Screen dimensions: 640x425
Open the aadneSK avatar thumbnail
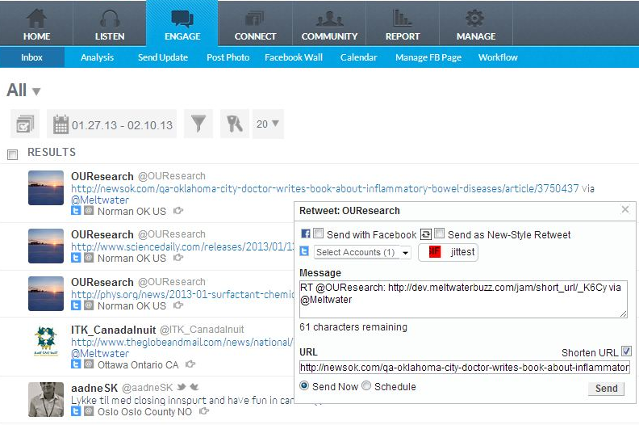(46, 399)
